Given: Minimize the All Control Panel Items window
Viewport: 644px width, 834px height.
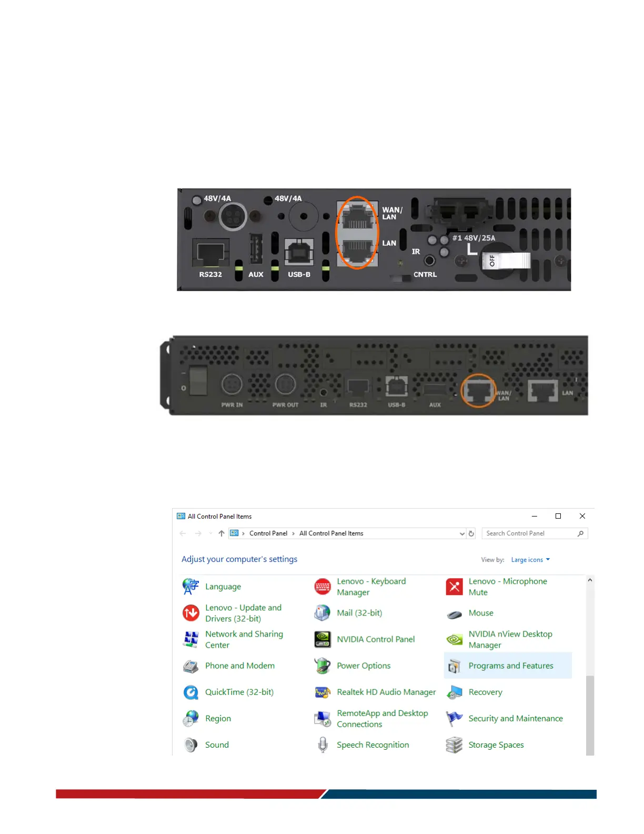Looking at the screenshot, I should tap(535, 516).
